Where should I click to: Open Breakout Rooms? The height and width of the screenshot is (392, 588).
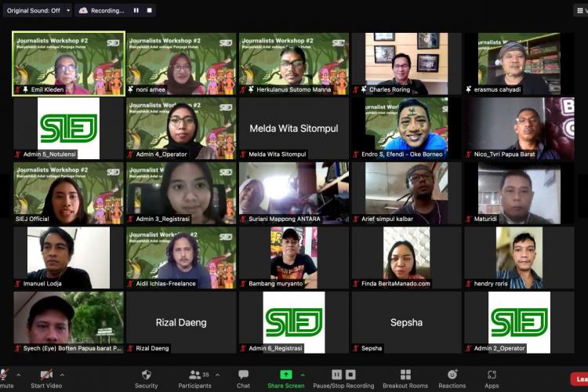click(405, 375)
